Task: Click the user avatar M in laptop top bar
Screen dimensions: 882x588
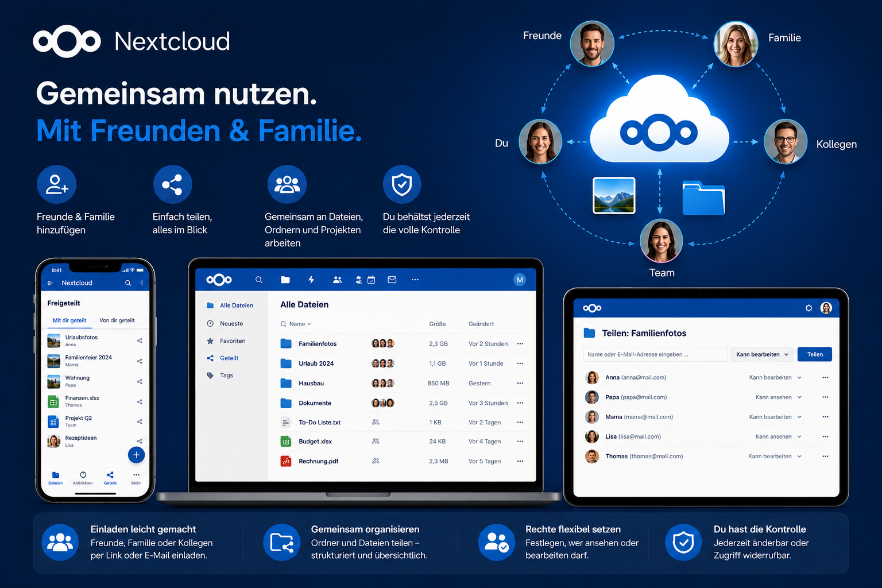Action: [x=520, y=280]
